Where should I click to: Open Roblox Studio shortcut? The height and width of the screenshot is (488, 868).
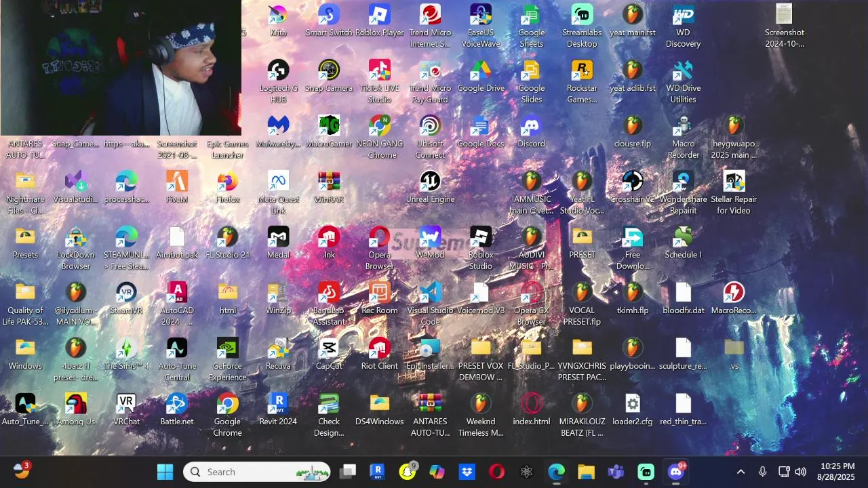[x=481, y=248]
